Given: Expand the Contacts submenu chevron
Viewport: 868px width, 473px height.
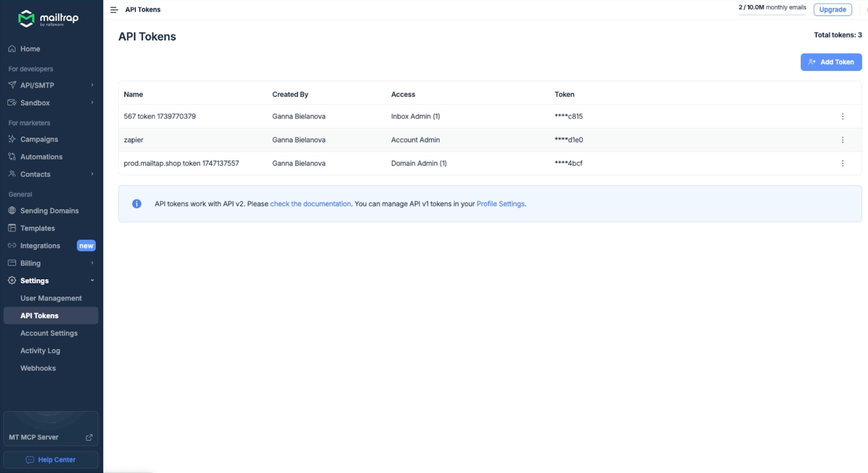Looking at the screenshot, I should pos(92,174).
